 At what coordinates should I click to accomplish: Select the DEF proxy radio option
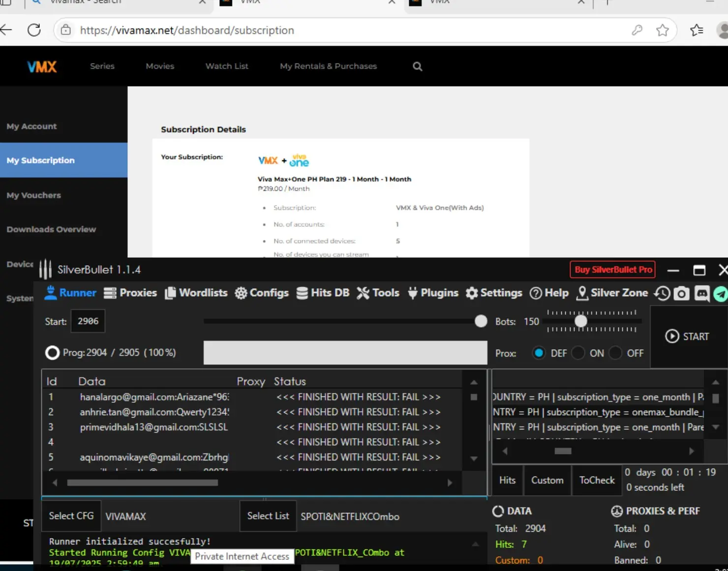(539, 353)
